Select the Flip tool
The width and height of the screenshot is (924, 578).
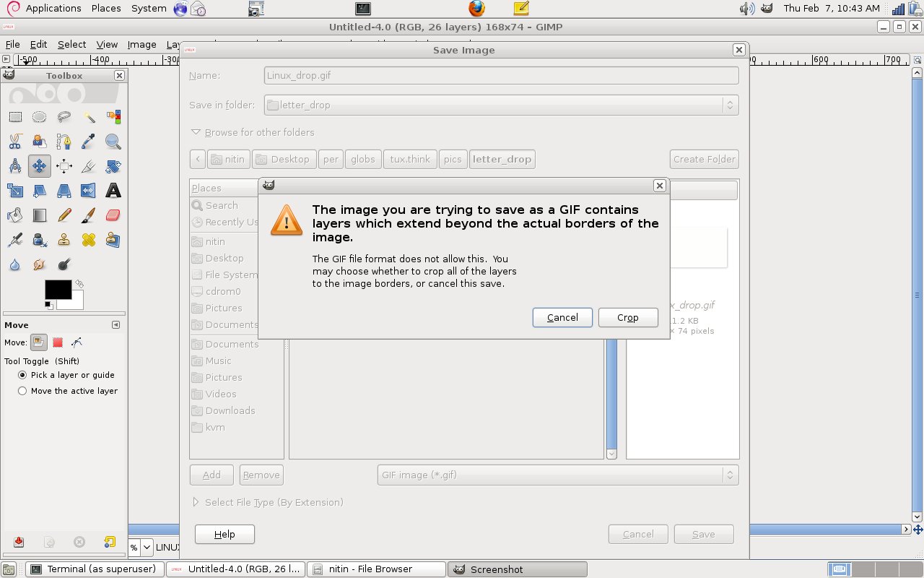click(89, 191)
